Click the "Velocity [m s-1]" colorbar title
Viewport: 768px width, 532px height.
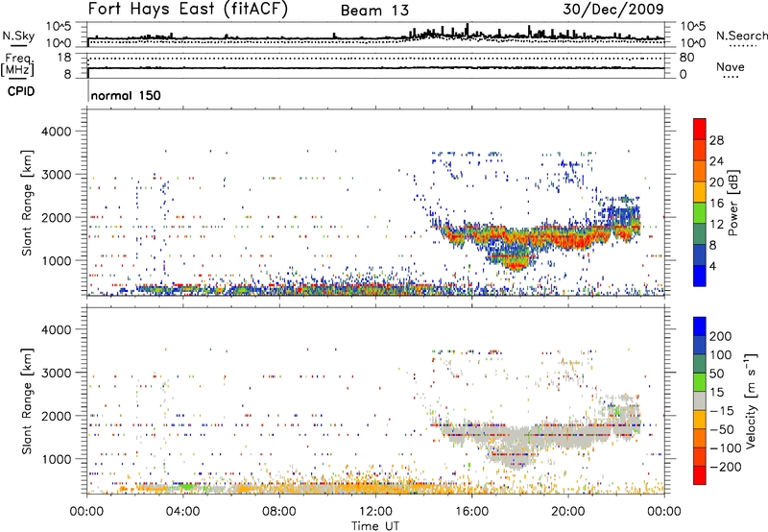click(750, 400)
